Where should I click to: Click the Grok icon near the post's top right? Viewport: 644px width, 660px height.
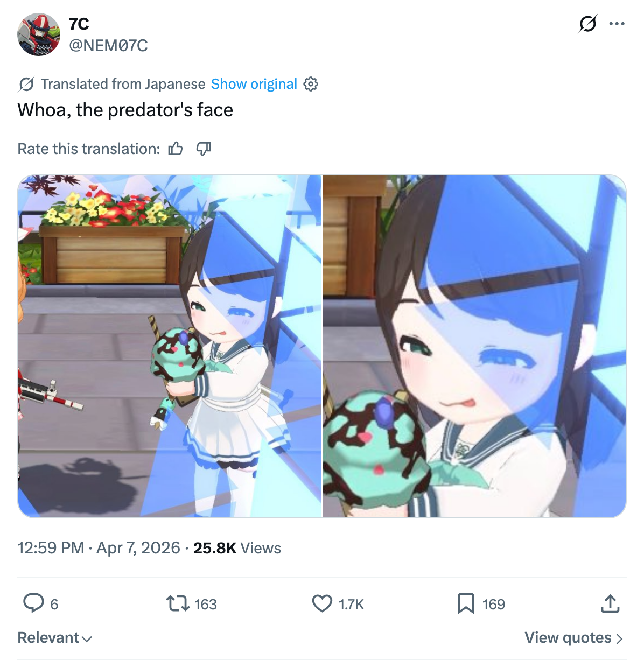(x=587, y=24)
